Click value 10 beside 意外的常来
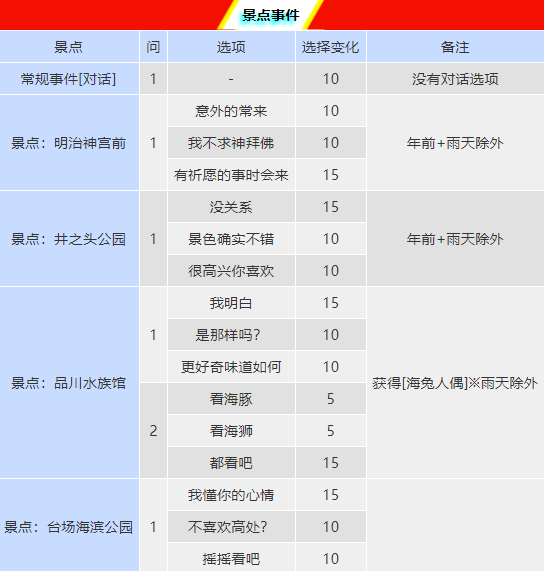 331,111
